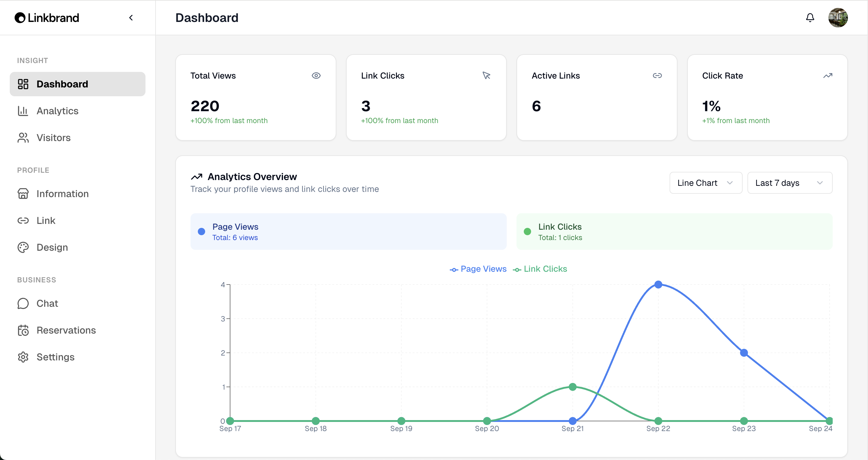The height and width of the screenshot is (460, 868).
Task: Select Dashboard in the Insight menu
Action: 62,84
